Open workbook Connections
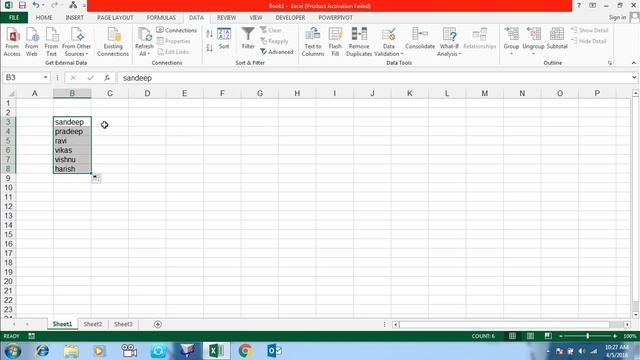 (177, 30)
